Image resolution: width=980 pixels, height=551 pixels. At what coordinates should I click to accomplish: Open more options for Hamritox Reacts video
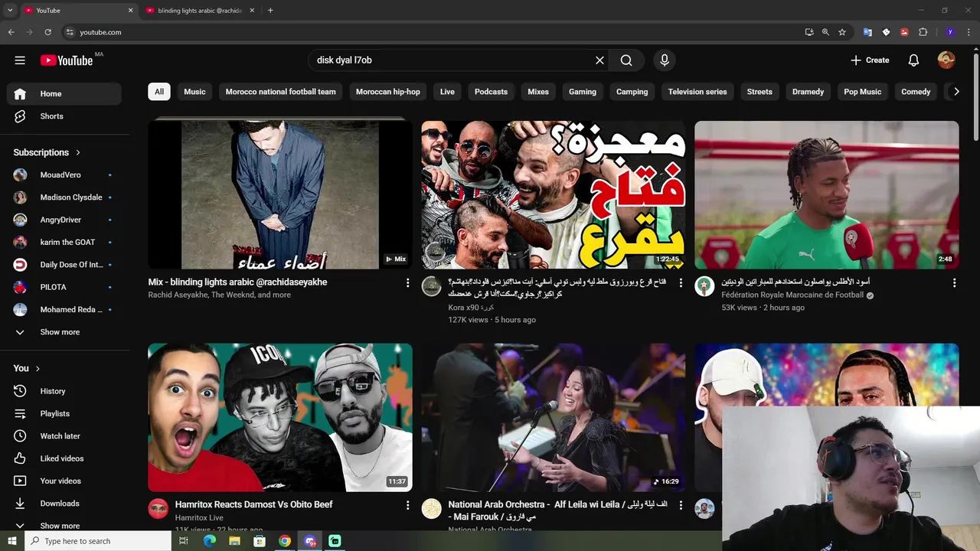pyautogui.click(x=407, y=506)
